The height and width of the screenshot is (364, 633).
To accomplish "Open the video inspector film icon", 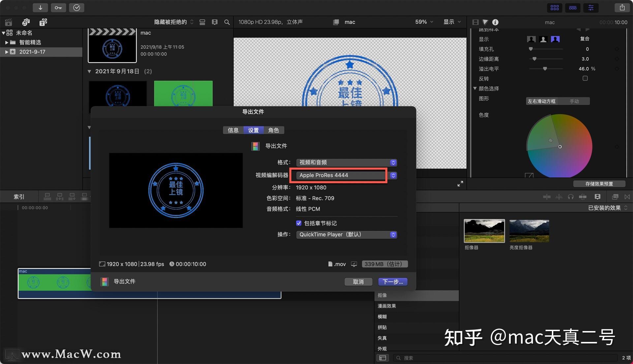I will (475, 22).
